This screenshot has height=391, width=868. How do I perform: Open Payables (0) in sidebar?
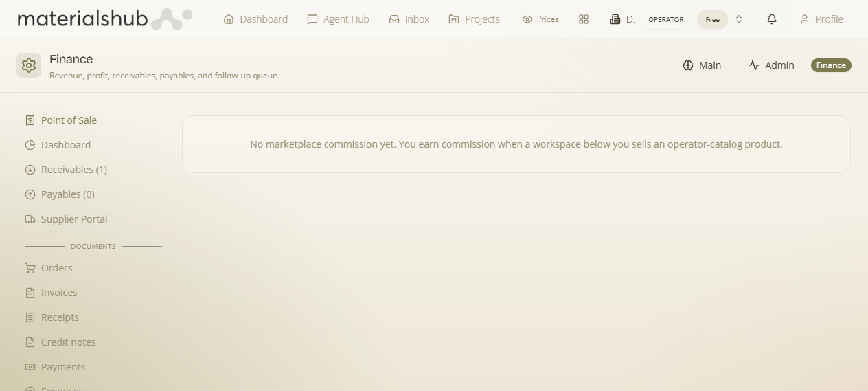click(x=68, y=194)
